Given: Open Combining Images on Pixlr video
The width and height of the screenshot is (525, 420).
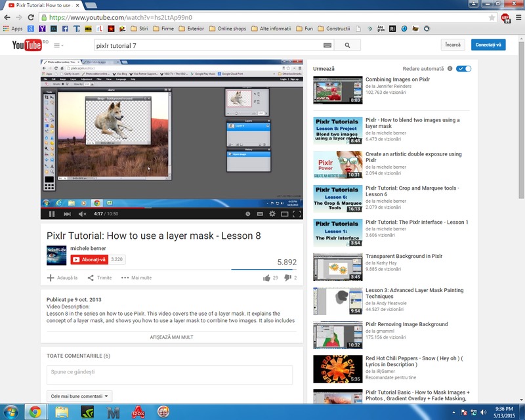Looking at the screenshot, I should click(x=398, y=79).
